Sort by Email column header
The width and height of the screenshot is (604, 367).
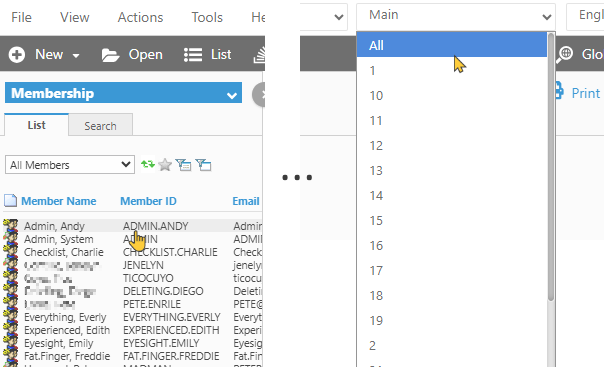(x=246, y=201)
